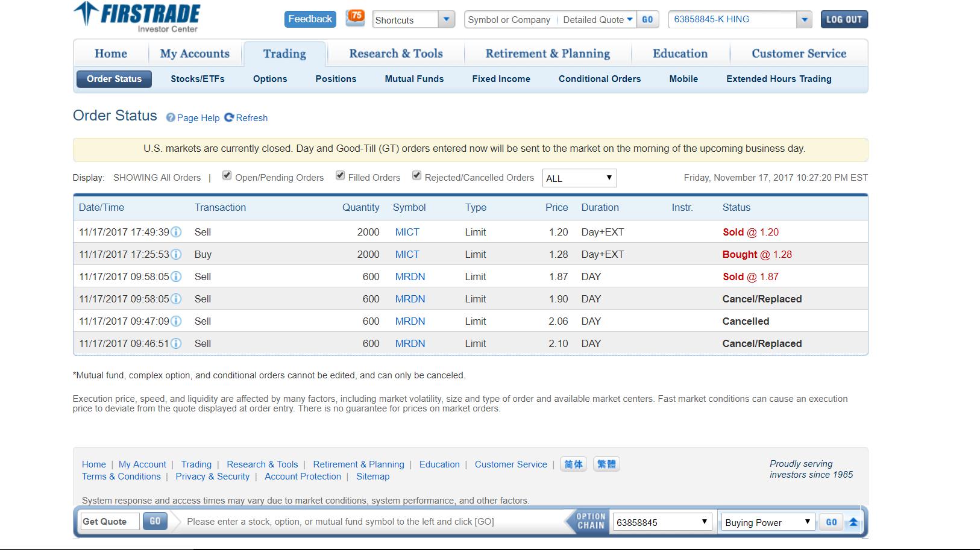Open the Education tab

[680, 54]
